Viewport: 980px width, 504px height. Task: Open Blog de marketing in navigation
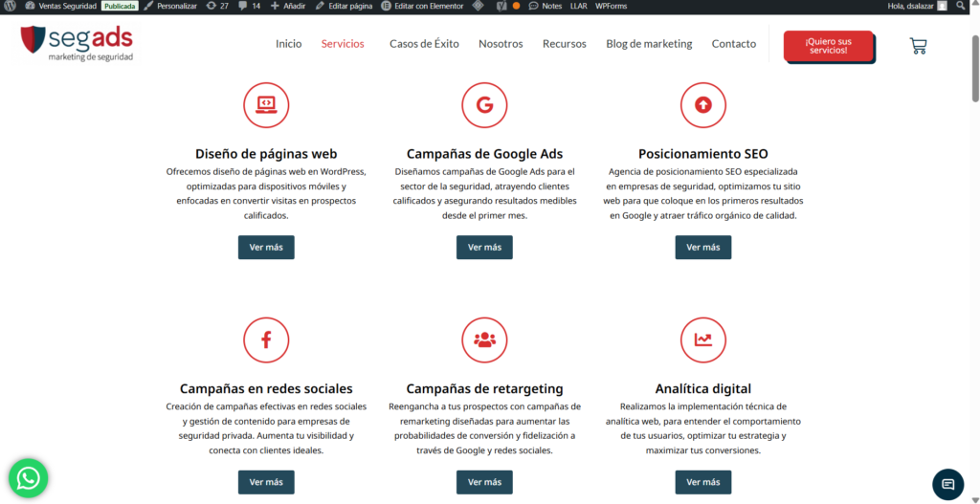tap(649, 44)
